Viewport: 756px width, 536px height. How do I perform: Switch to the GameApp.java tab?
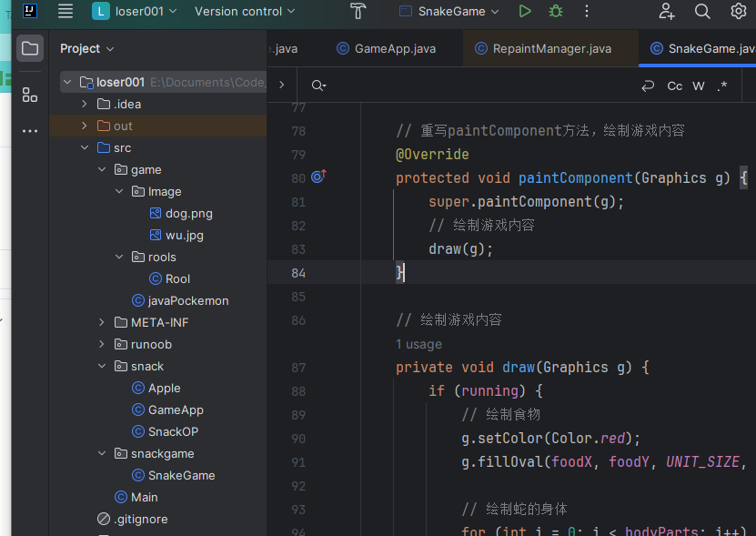[387, 49]
